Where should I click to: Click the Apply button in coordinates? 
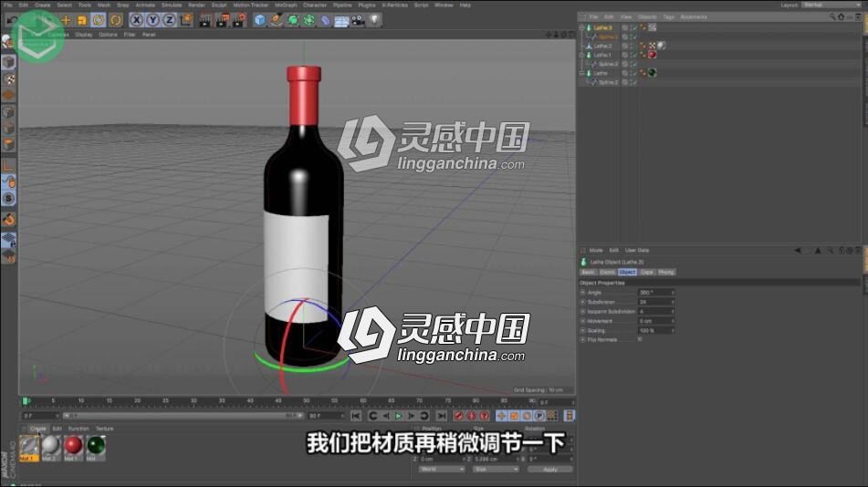tap(549, 470)
